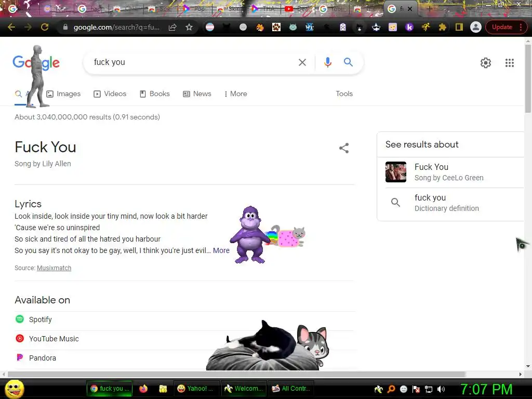The image size is (532, 399).
Task: Open the search Tools options
Action: [344, 94]
